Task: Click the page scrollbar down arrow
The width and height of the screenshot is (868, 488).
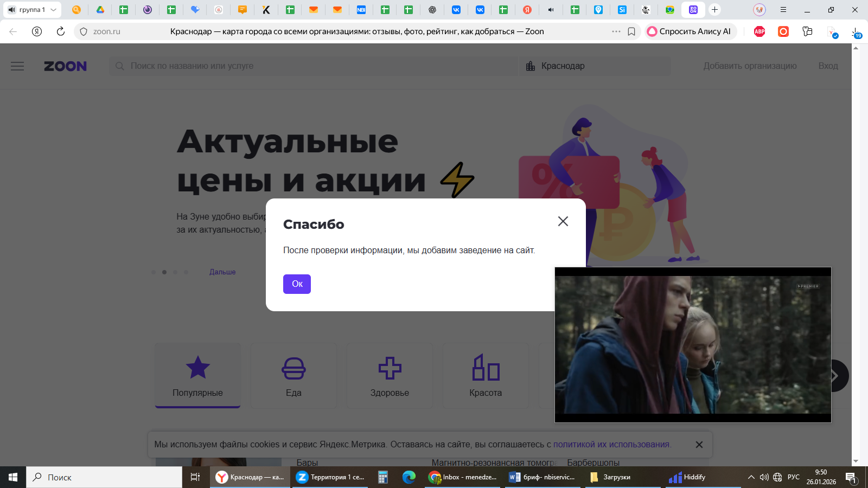Action: 856,461
